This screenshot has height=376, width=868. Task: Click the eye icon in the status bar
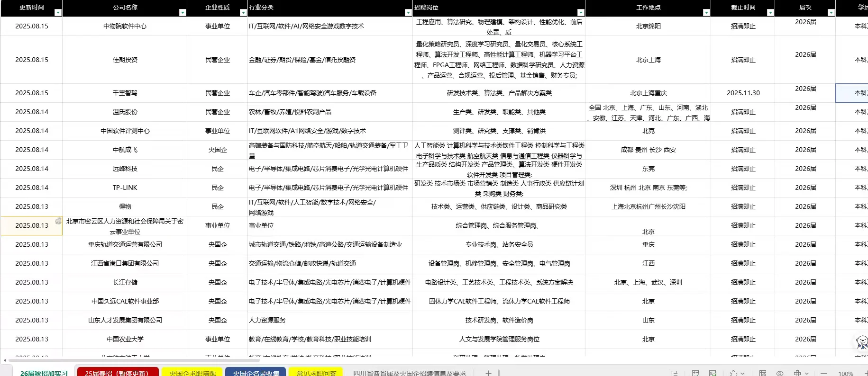[x=780, y=373]
